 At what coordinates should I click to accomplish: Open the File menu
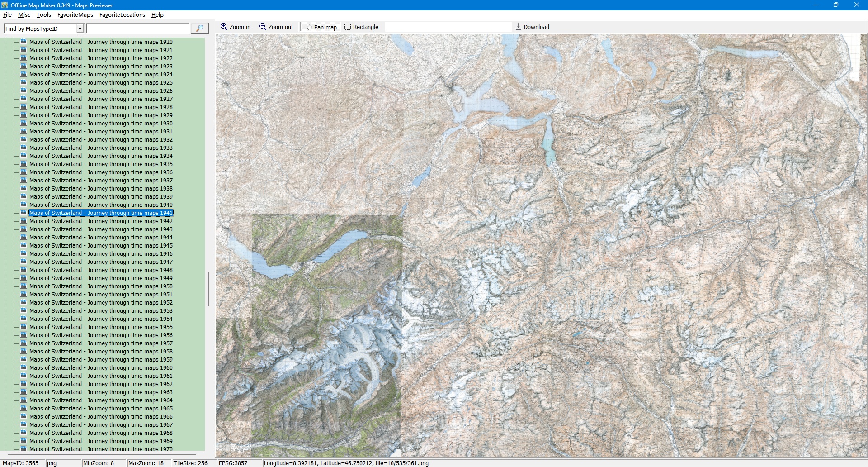[x=7, y=15]
